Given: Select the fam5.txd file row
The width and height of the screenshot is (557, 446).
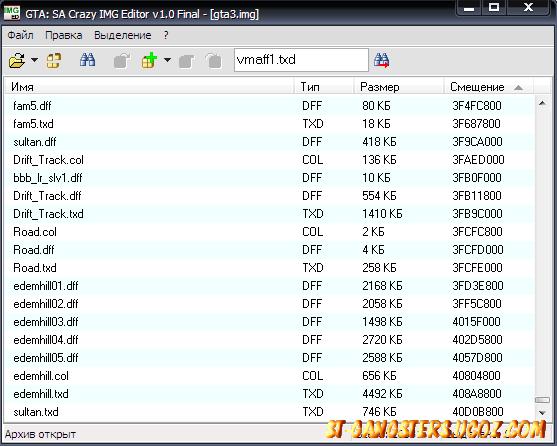Looking at the screenshot, I should [x=269, y=124].
